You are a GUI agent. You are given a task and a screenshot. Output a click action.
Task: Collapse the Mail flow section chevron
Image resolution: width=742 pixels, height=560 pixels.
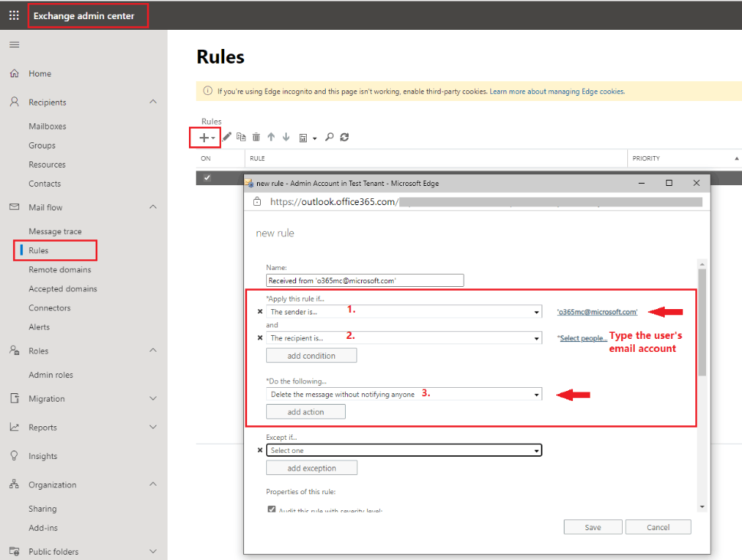click(153, 207)
